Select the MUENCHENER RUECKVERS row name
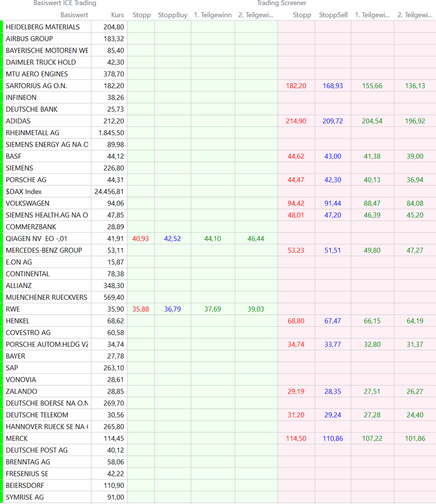Viewport: 436px width, 504px height. pos(46,297)
